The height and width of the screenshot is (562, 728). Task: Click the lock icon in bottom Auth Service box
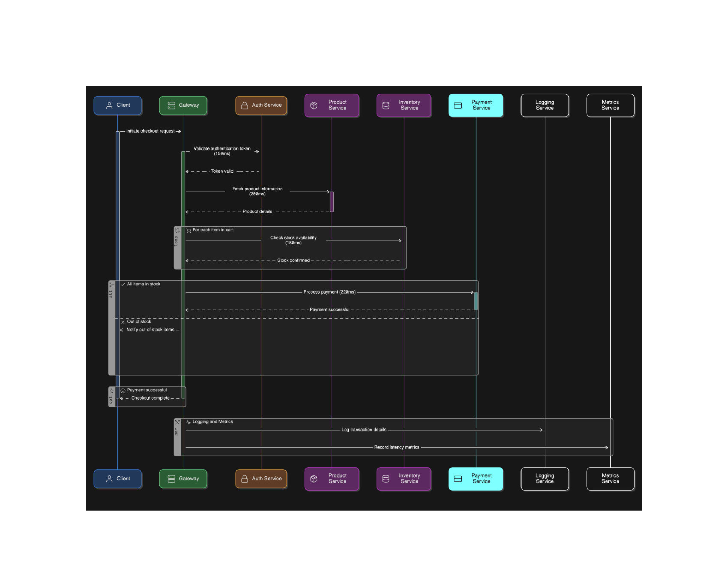pos(245,479)
